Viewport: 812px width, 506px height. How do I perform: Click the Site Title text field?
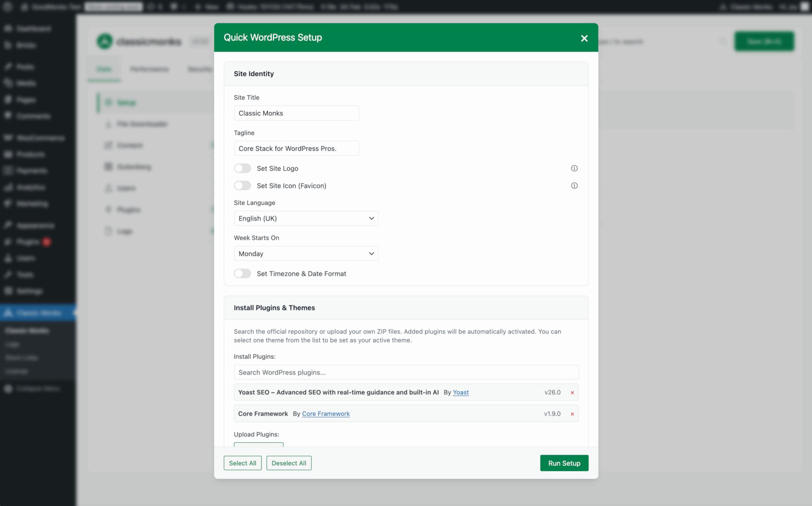296,113
